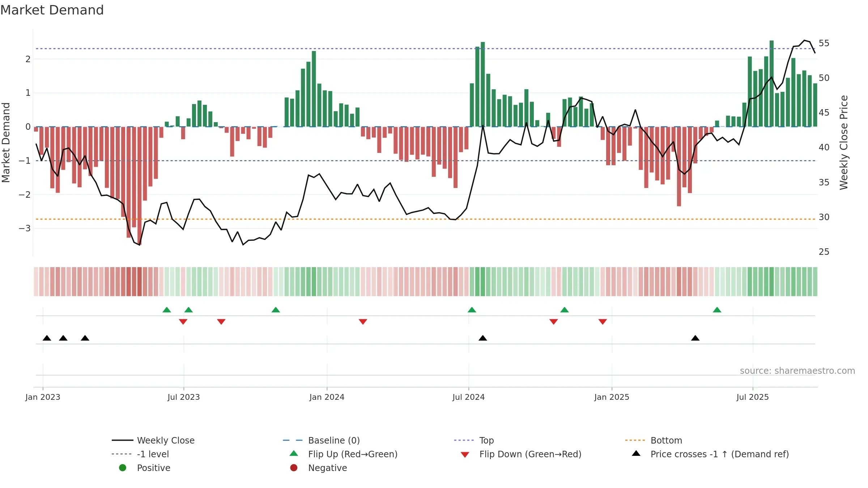Click the tallest green demand bar near Jul 2024

coord(483,84)
